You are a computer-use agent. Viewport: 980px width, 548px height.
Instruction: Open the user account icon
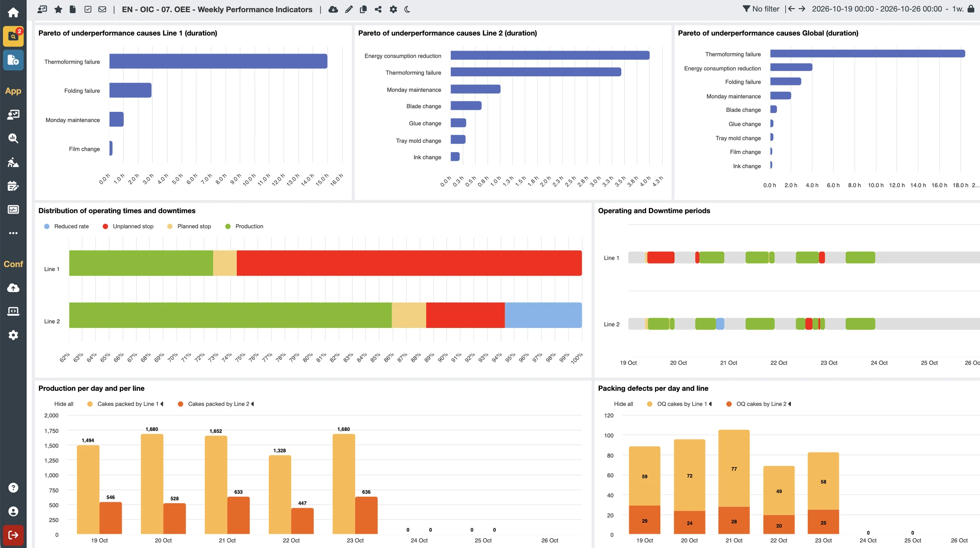13,511
